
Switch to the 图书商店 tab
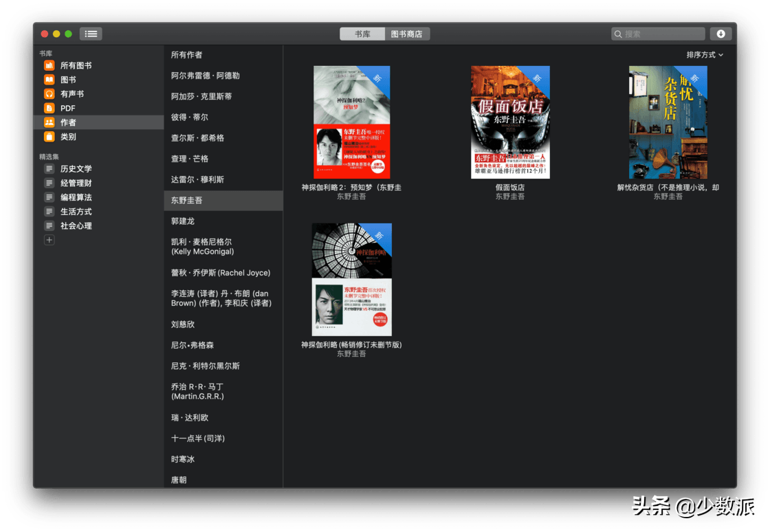(x=406, y=34)
